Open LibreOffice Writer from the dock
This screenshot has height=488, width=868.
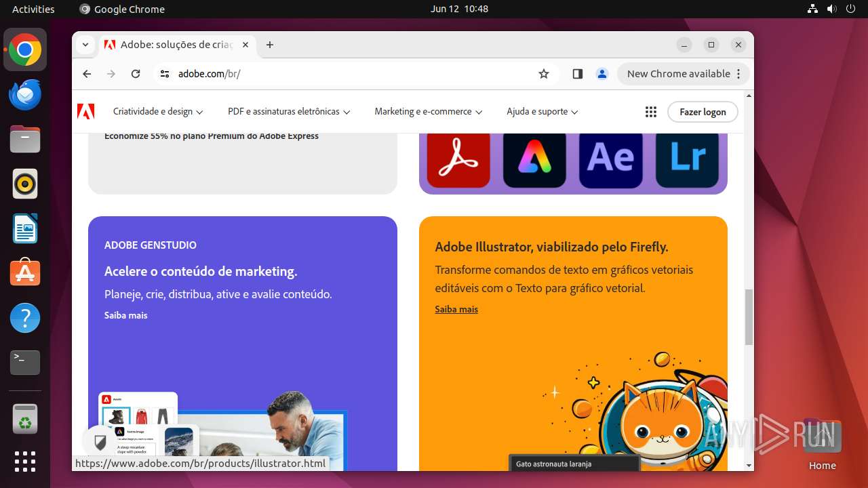point(25,228)
